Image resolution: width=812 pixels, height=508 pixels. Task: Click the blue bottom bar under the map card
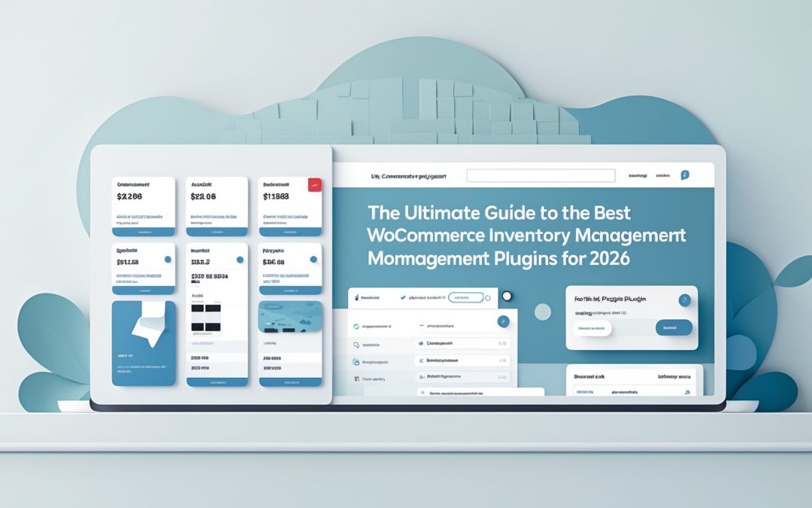(290, 382)
